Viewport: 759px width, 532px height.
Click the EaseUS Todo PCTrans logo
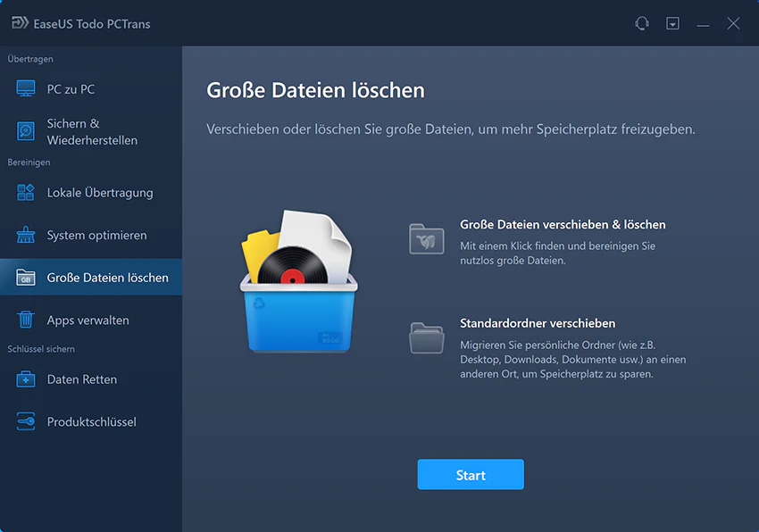pos(19,23)
